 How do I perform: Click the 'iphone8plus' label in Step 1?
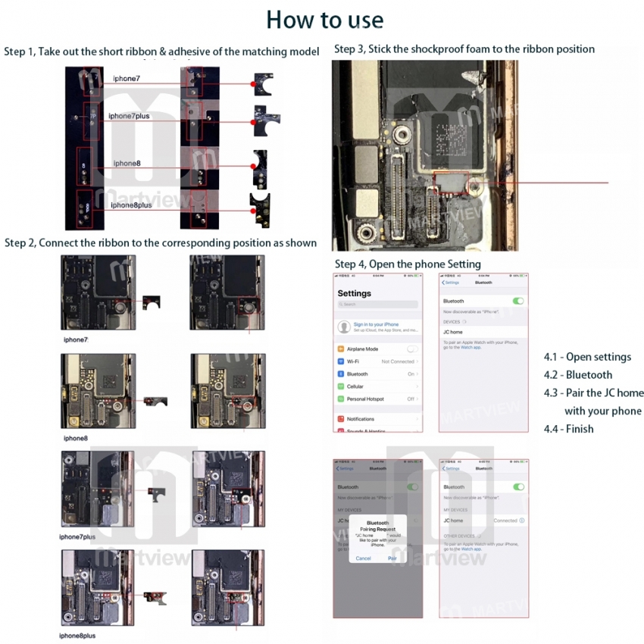pyautogui.click(x=131, y=205)
